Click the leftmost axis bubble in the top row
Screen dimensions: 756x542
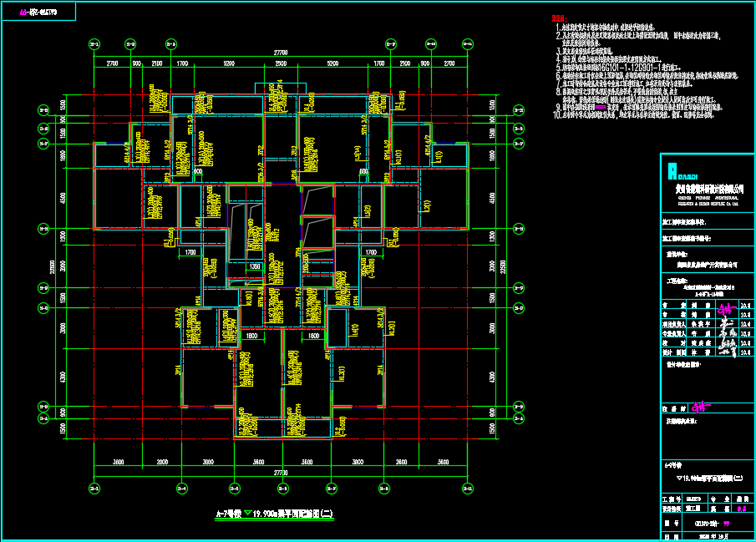pyautogui.click(x=94, y=44)
